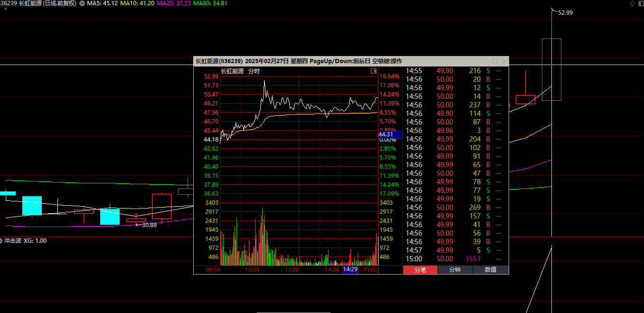Click the 长虹能源 分时 chart title
This screenshot has width=644, height=313.
click(240, 71)
